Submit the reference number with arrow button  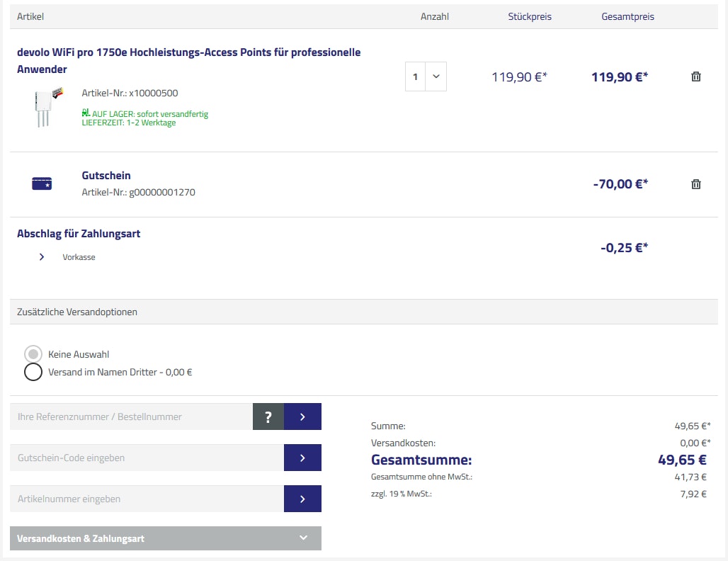click(302, 416)
